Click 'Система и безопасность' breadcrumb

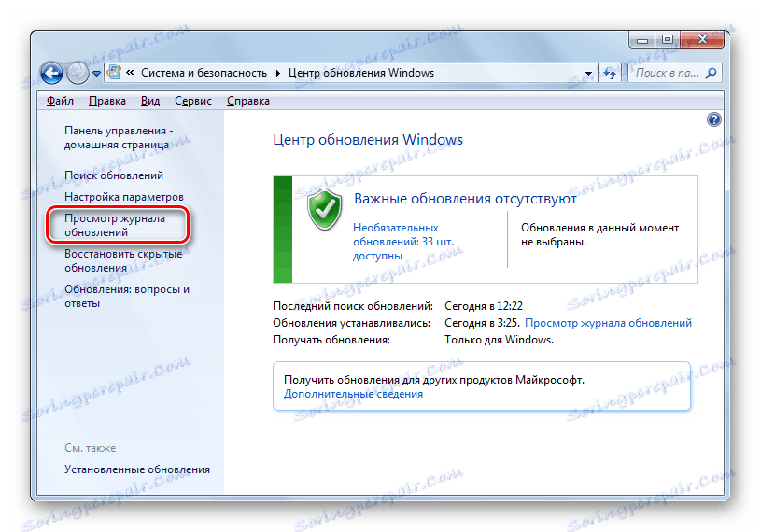pyautogui.click(x=204, y=73)
